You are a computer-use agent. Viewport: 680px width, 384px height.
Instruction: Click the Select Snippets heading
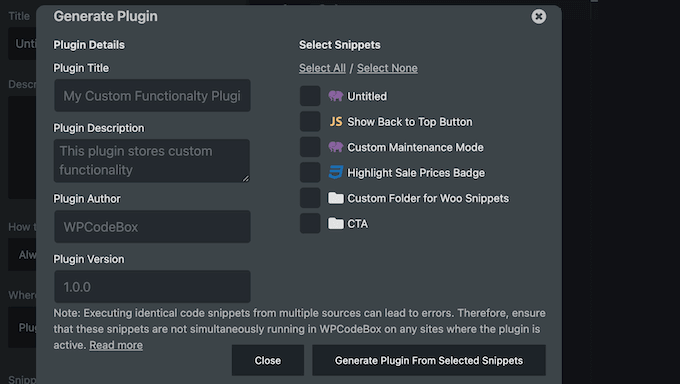[x=340, y=45]
